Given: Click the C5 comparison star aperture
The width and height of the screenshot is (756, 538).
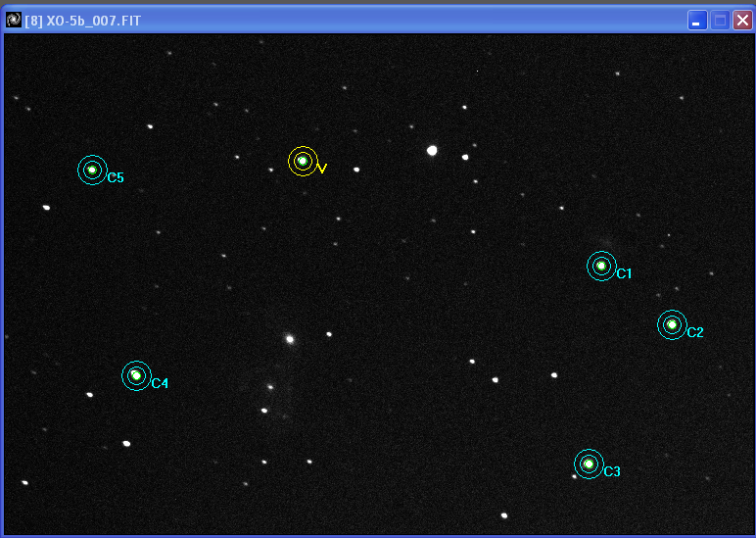Looking at the screenshot, I should click(92, 170).
